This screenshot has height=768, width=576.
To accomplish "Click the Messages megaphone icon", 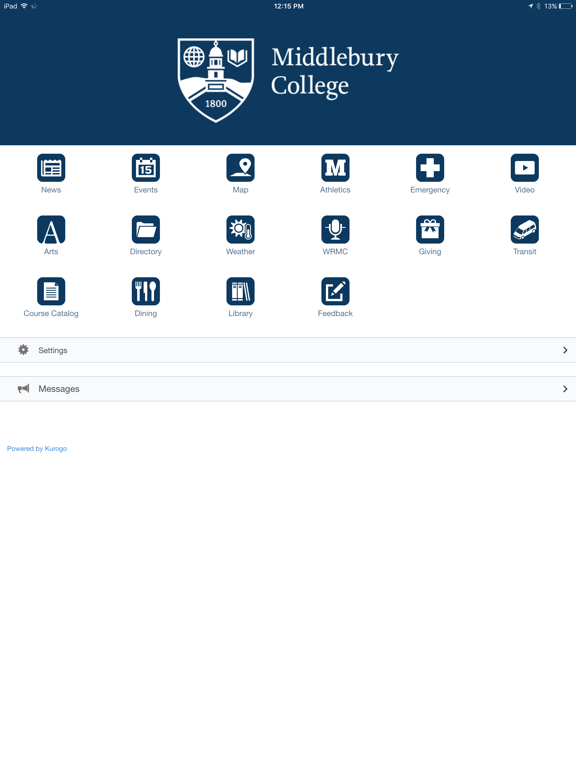I will coord(23,388).
